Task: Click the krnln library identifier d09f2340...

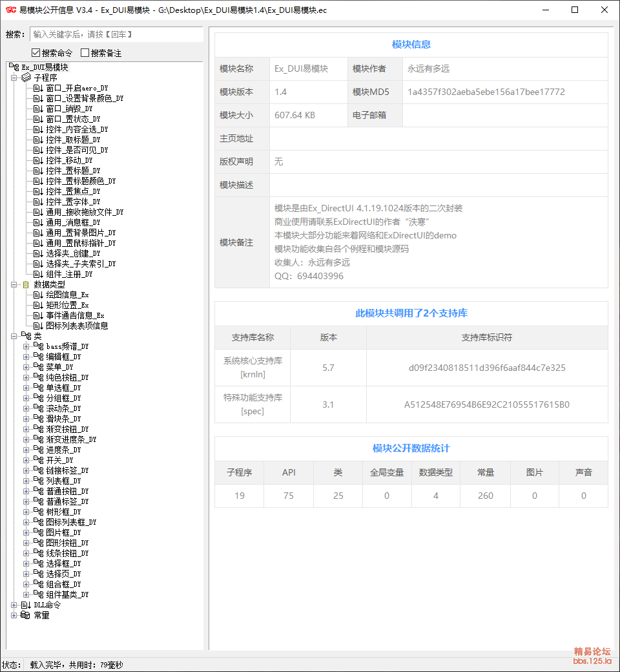Action: (x=487, y=368)
